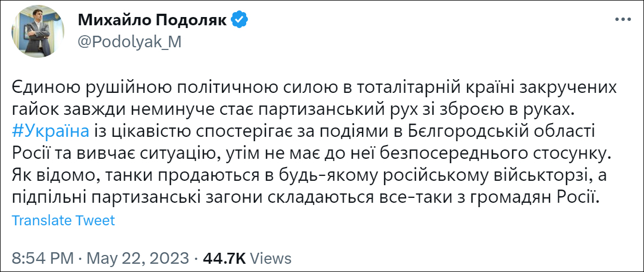Click the Translate Tweet link
Screen dimensions: 644x272
(63, 220)
